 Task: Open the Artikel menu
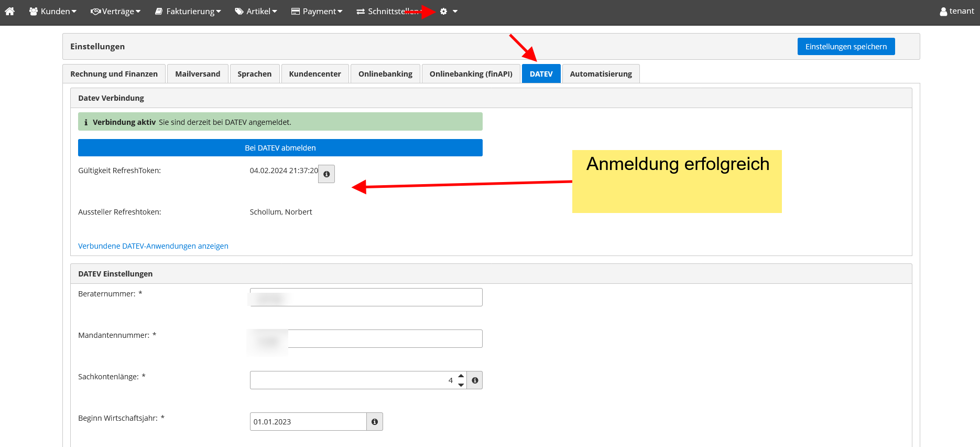pyautogui.click(x=256, y=11)
